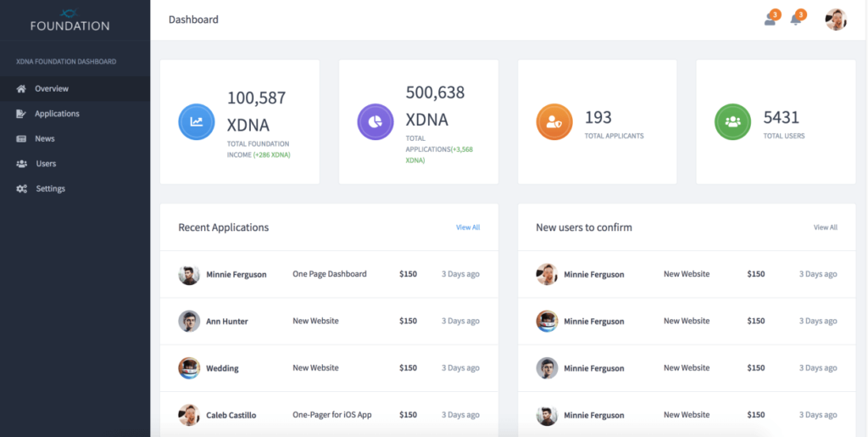This screenshot has height=437, width=868.
Task: Click Caleb Castillo's avatar
Action: click(x=189, y=415)
